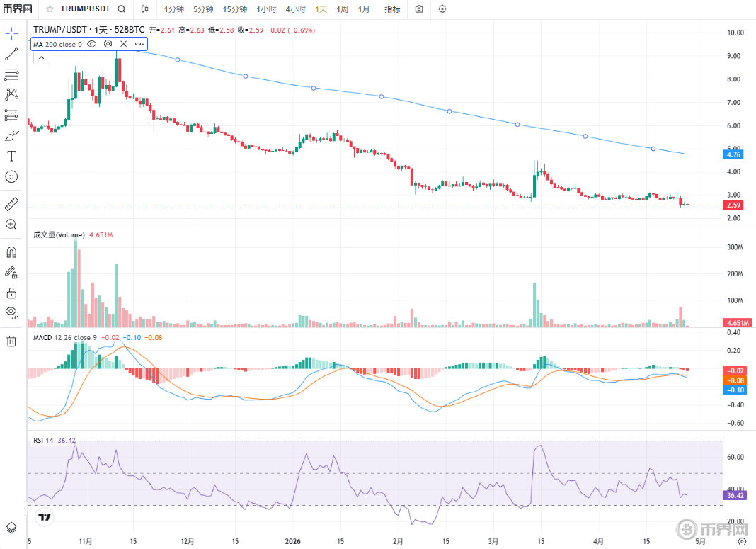Click the MA 200 close 0 legend label
The width and height of the screenshot is (756, 549).
[x=57, y=45]
